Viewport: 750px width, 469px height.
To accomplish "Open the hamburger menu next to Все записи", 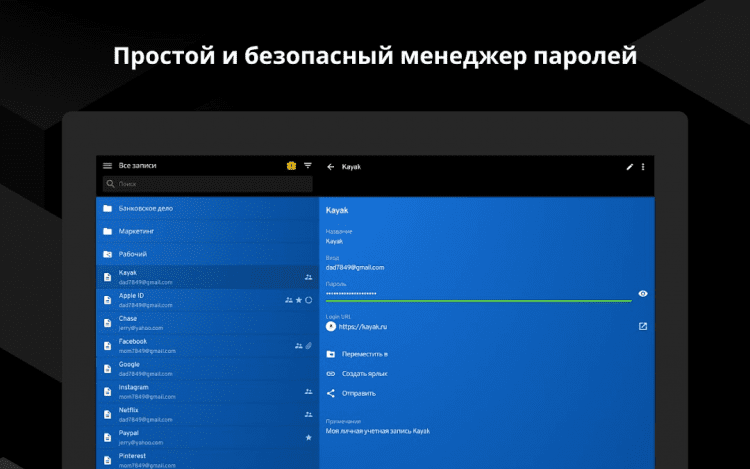I will tap(108, 166).
